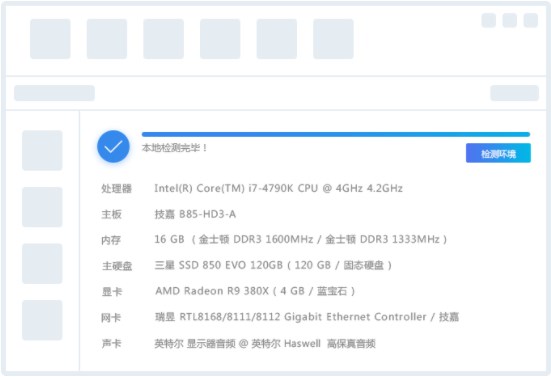Select the 显卡 AMD Radeon R9 380X row
The height and width of the screenshot is (377, 551).
tap(228, 291)
